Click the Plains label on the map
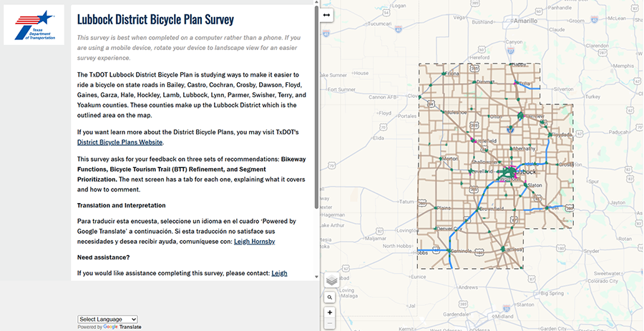 tap(444, 208)
